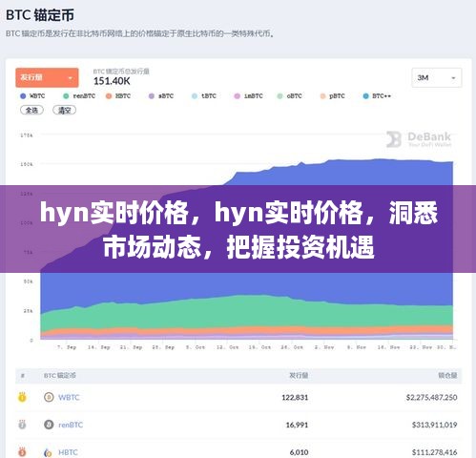476x458 pixels.
Task: Select the 16,991 issuance value
Action: click(x=297, y=425)
